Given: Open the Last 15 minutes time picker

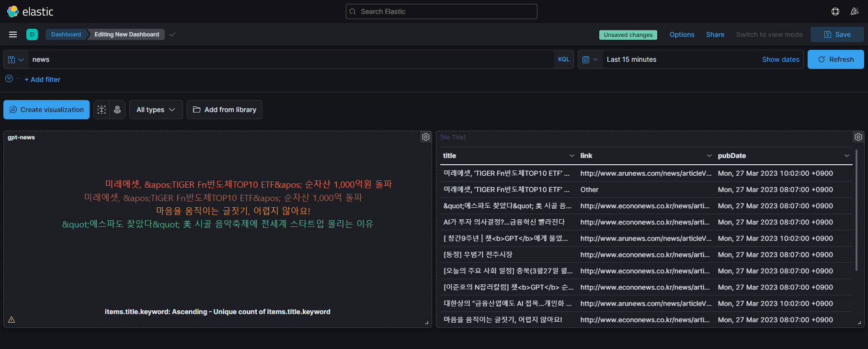Looking at the screenshot, I should pyautogui.click(x=632, y=59).
